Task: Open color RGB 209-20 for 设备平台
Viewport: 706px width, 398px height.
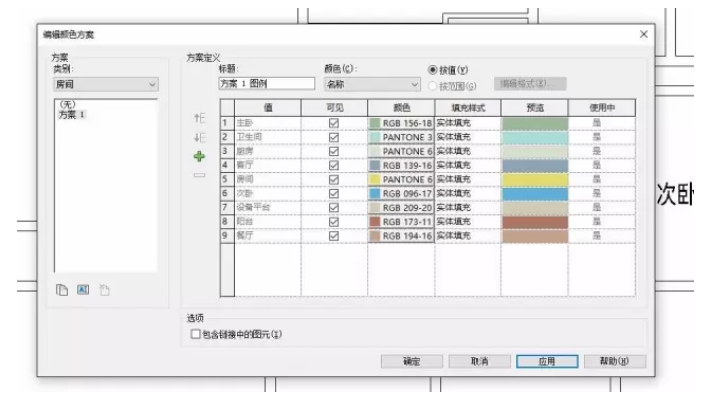Action: click(401, 208)
